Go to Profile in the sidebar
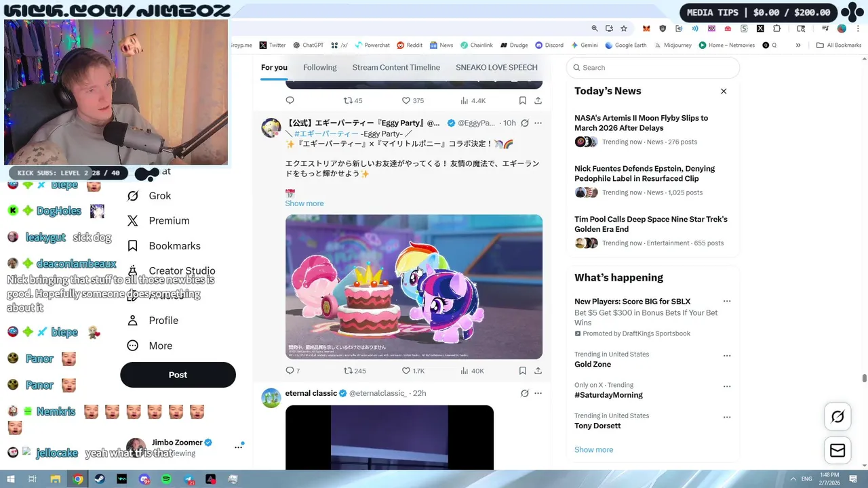This screenshot has height=488, width=868. coord(153,321)
